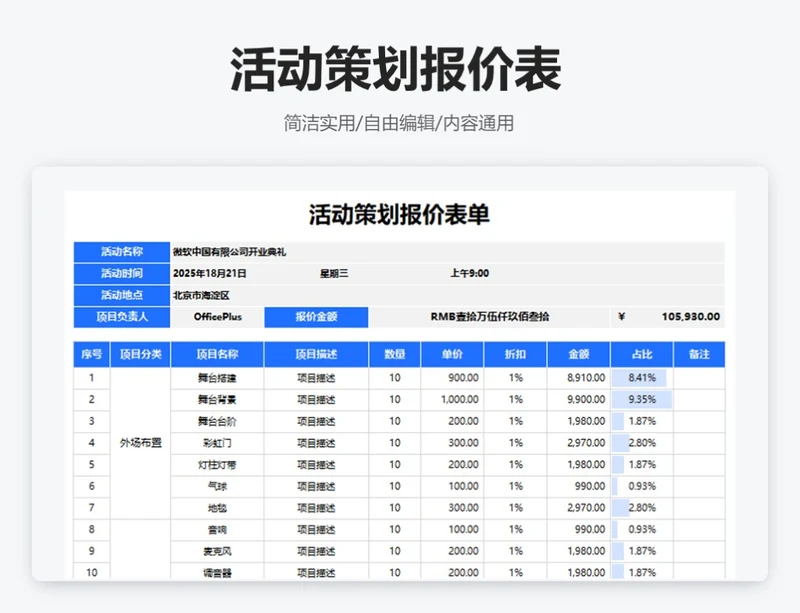This screenshot has width=800, height=613.
Task: Select the date 2025年18月21日
Action: coord(210,274)
